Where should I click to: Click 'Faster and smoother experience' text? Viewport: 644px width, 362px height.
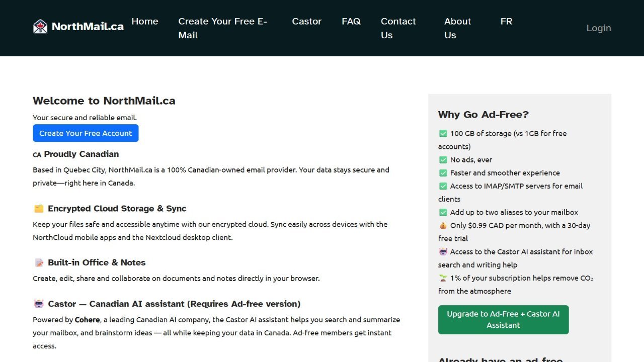click(x=505, y=172)
